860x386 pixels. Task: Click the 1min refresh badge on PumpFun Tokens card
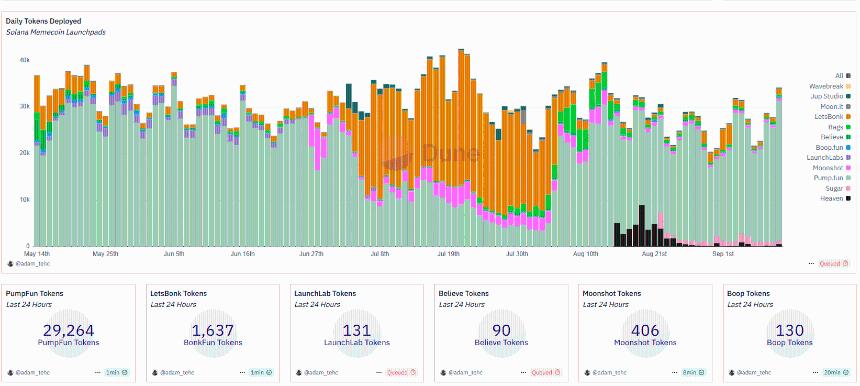(x=116, y=372)
